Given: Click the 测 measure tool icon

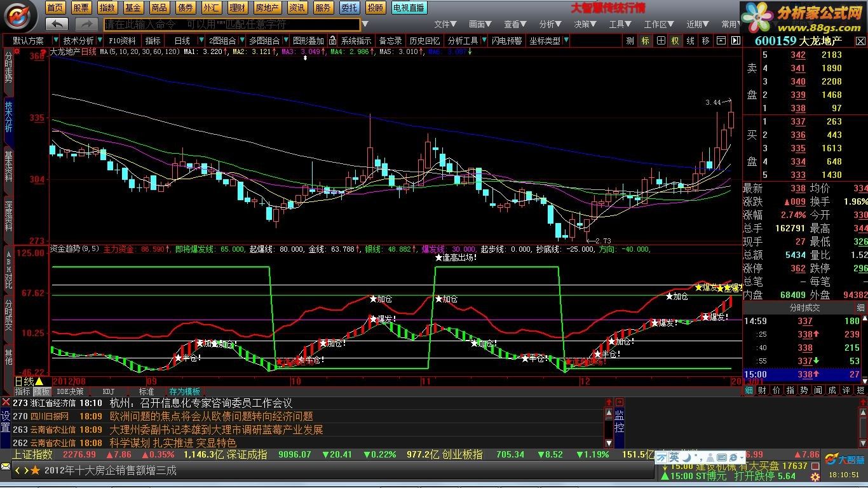Looking at the screenshot, I should coord(630,41).
